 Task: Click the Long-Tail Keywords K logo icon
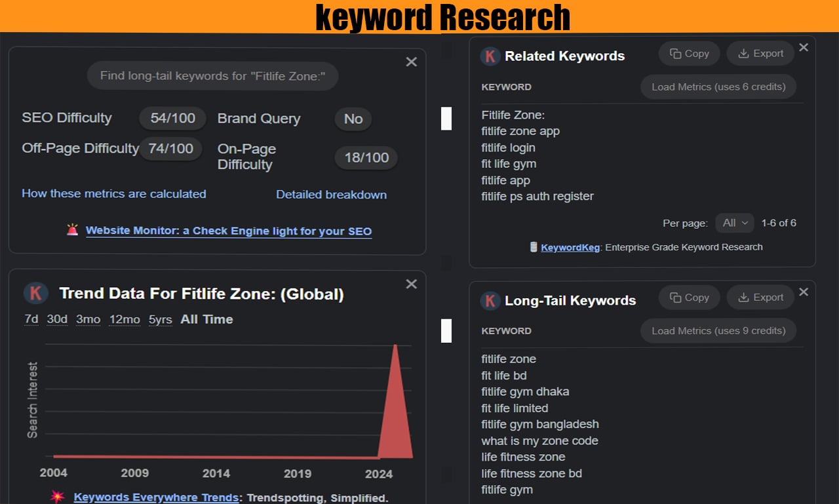click(x=490, y=300)
